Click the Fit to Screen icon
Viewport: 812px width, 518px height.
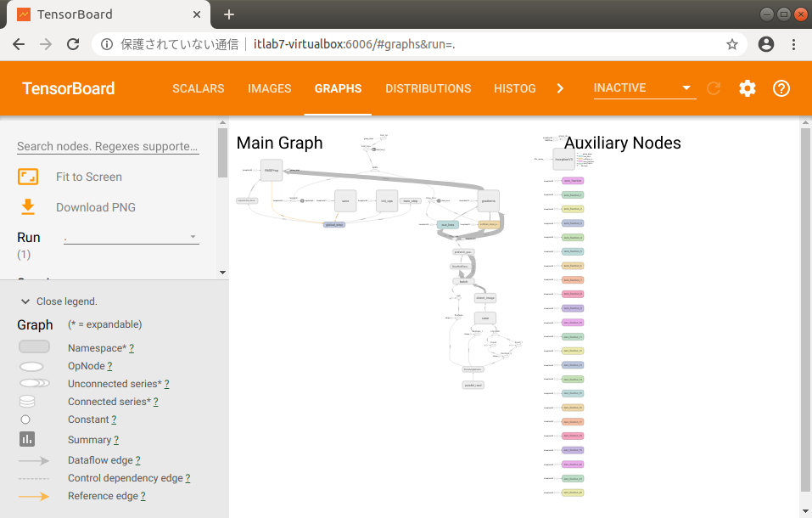pyautogui.click(x=28, y=177)
